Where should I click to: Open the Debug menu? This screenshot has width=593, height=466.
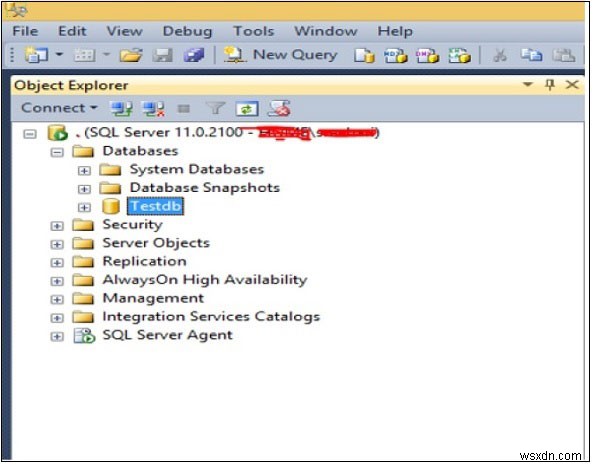point(188,31)
